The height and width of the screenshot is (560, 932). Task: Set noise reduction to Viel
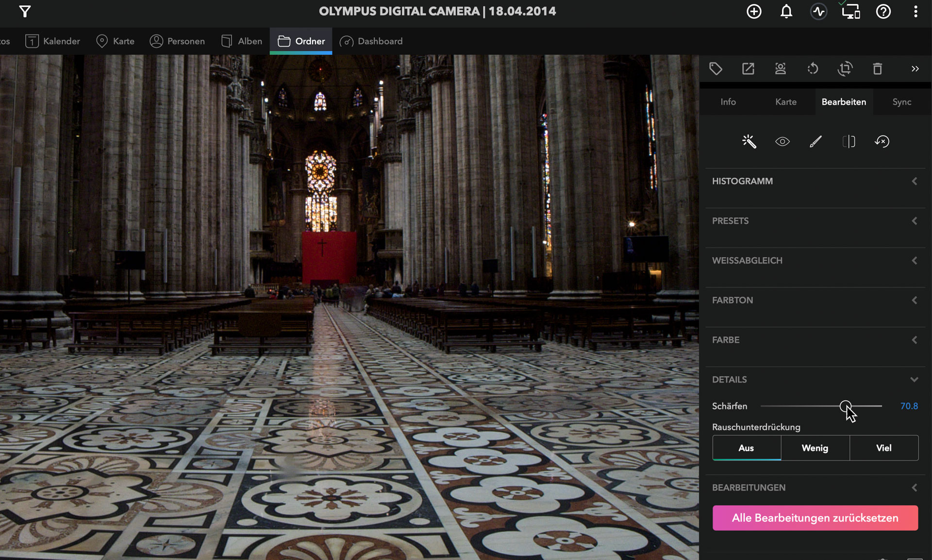click(x=884, y=448)
